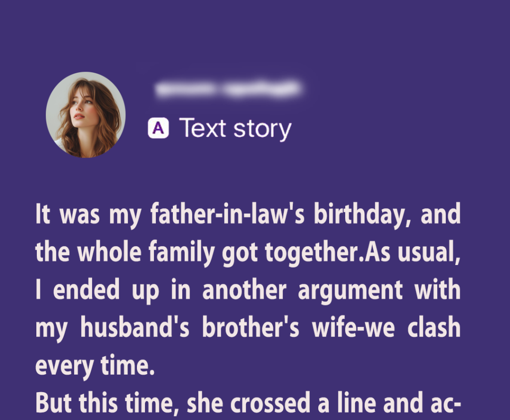The width and height of the screenshot is (510, 420).
Task: Select the "Text story" label
Action: (x=235, y=129)
